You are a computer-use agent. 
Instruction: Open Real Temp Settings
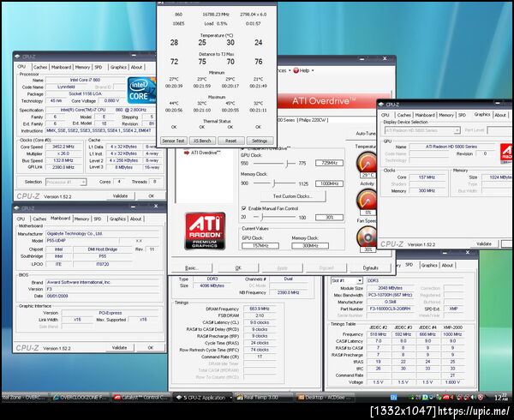[260, 141]
